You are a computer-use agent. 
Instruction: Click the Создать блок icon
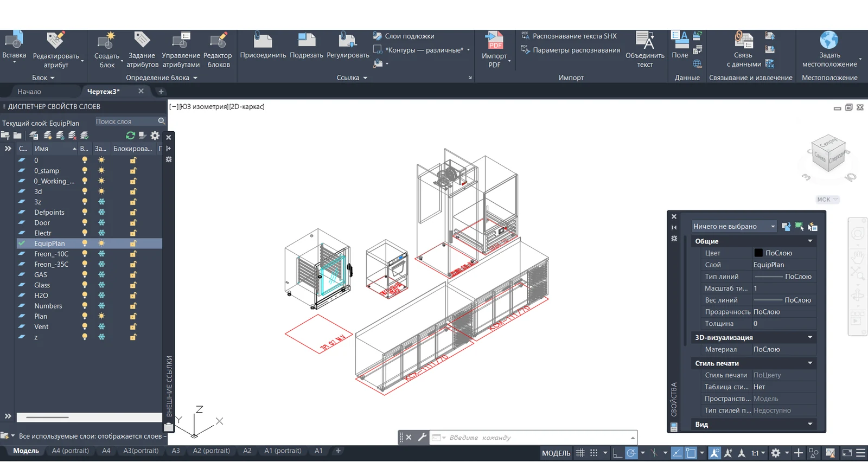point(106,40)
